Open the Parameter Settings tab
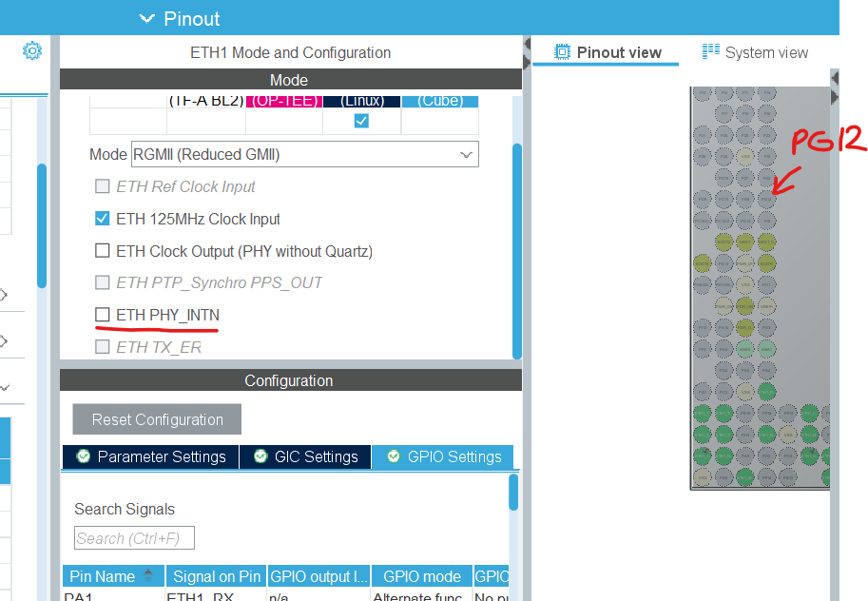This screenshot has height=601, width=868. (x=150, y=456)
